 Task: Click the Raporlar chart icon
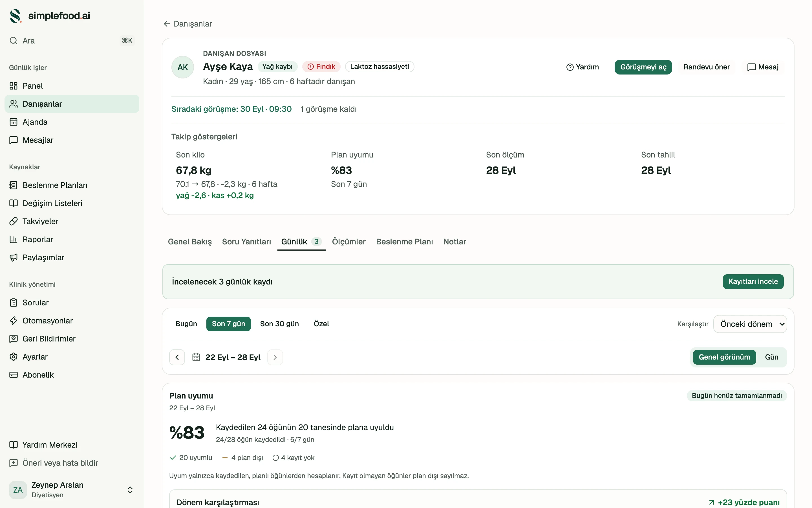click(14, 240)
